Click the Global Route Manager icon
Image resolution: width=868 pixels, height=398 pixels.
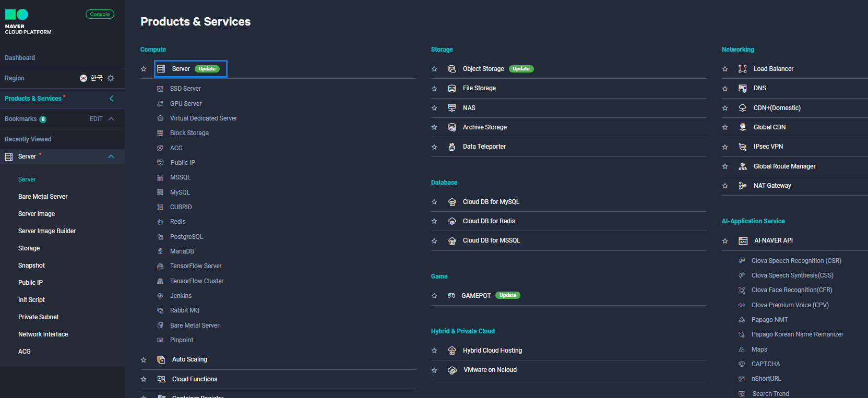(x=743, y=166)
